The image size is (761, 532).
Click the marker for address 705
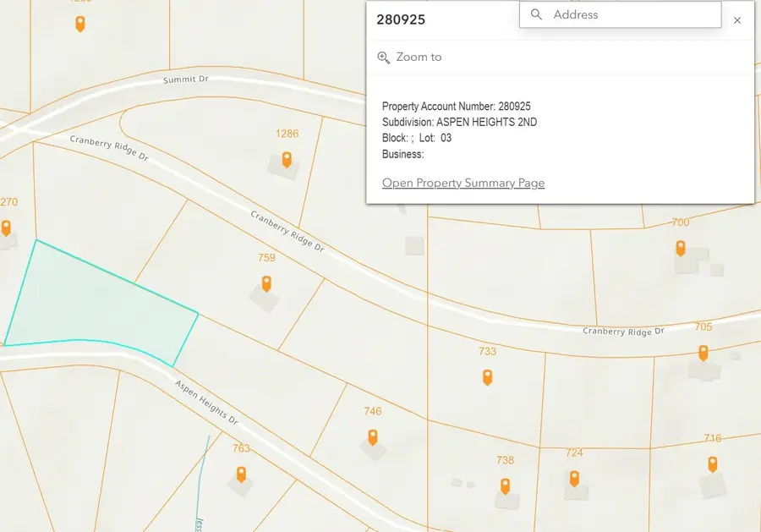click(x=704, y=353)
